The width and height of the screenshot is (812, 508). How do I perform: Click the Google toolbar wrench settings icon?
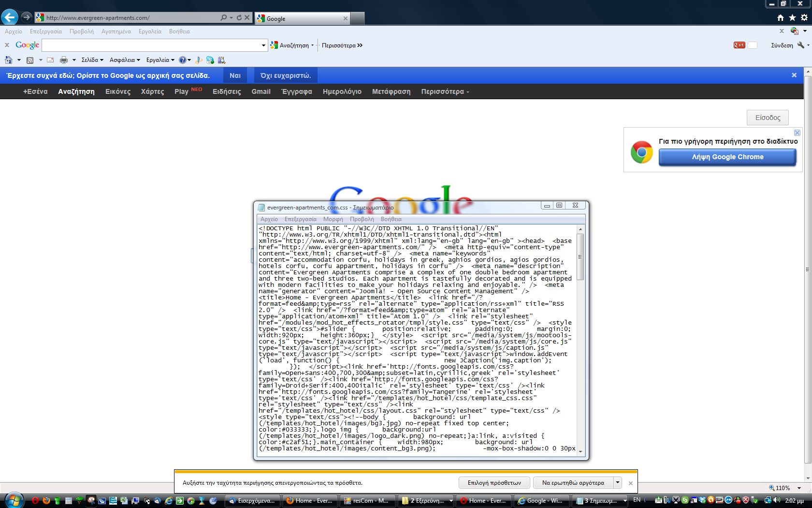coord(801,45)
